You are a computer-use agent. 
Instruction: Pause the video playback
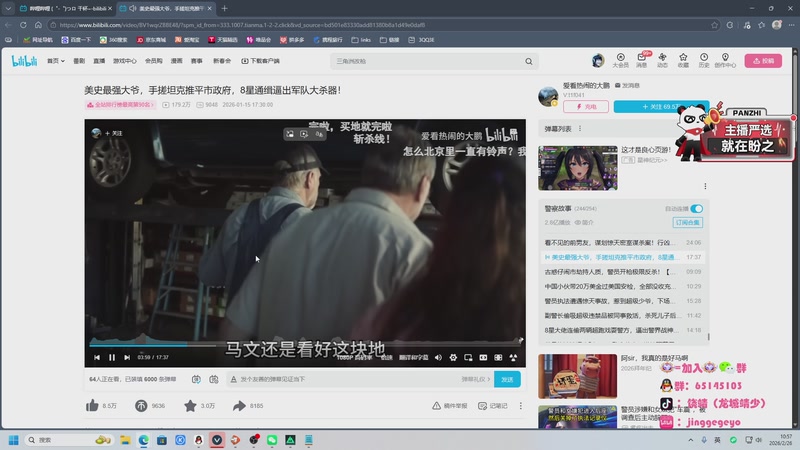pos(112,358)
